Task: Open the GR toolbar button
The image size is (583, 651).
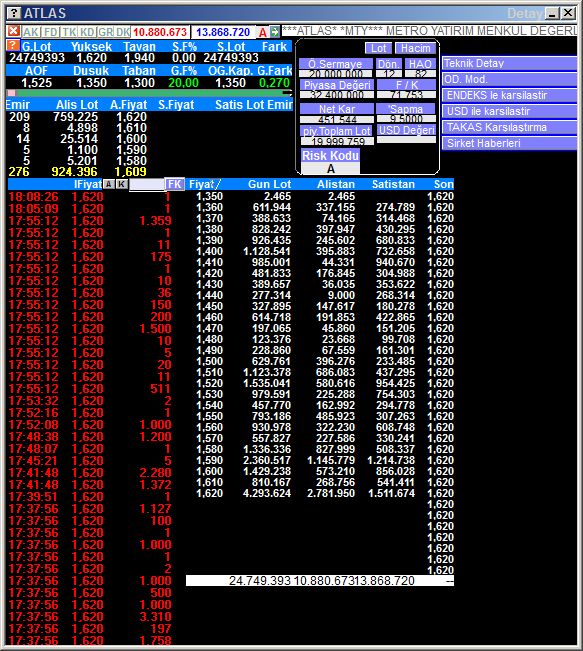Action: click(105, 32)
